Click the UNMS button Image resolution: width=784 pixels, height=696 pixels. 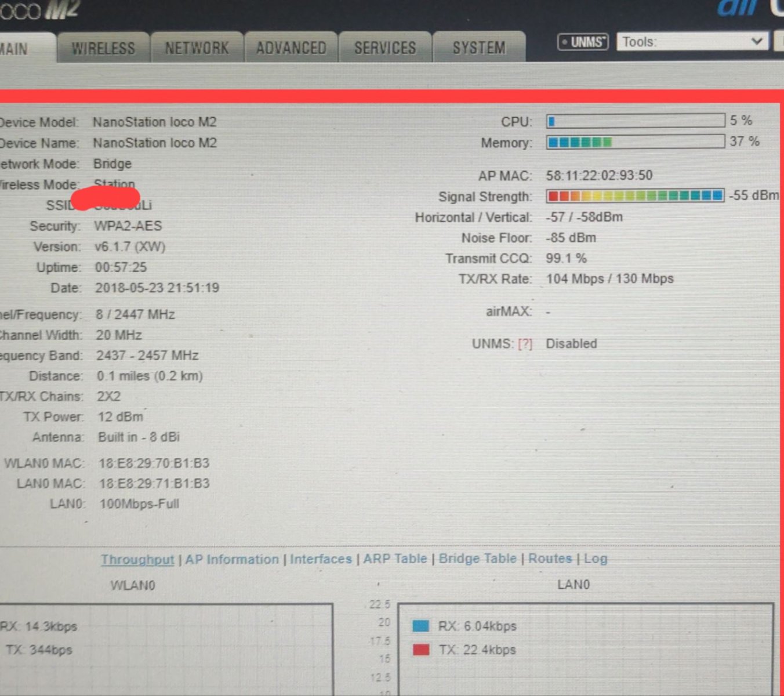583,42
